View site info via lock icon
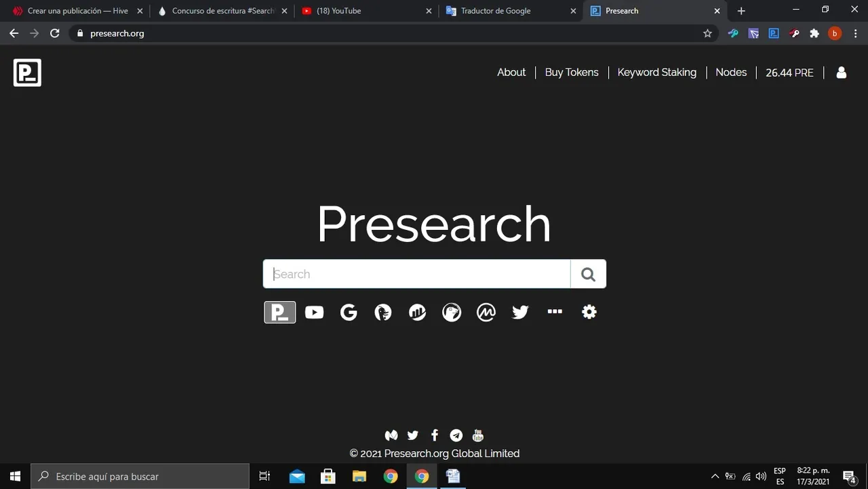The width and height of the screenshot is (868, 489). point(80,33)
